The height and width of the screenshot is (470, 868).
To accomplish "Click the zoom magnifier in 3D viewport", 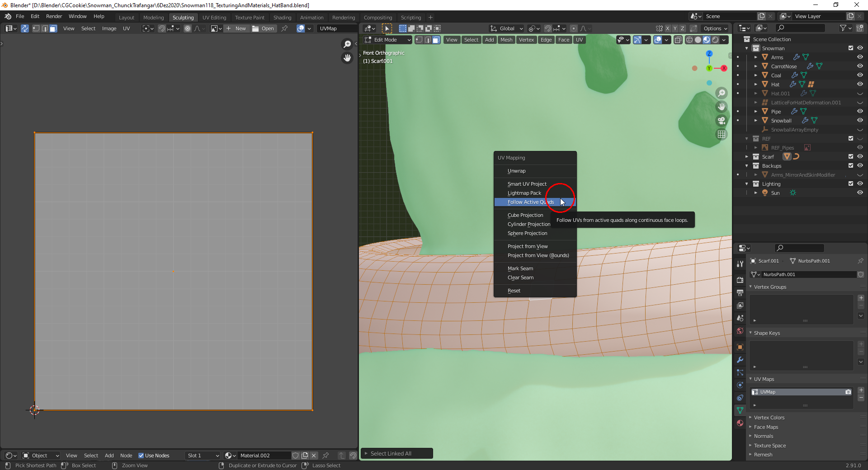I will (x=722, y=93).
